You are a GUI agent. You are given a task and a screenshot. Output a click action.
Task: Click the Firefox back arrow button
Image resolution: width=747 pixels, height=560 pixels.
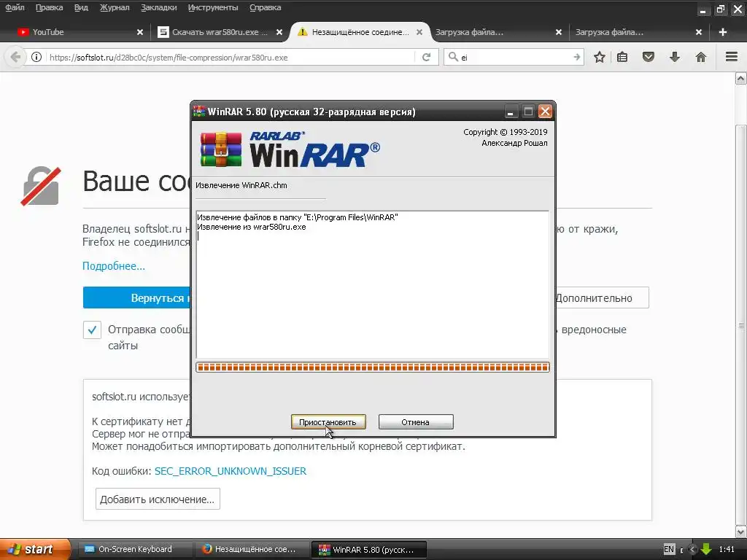15,57
